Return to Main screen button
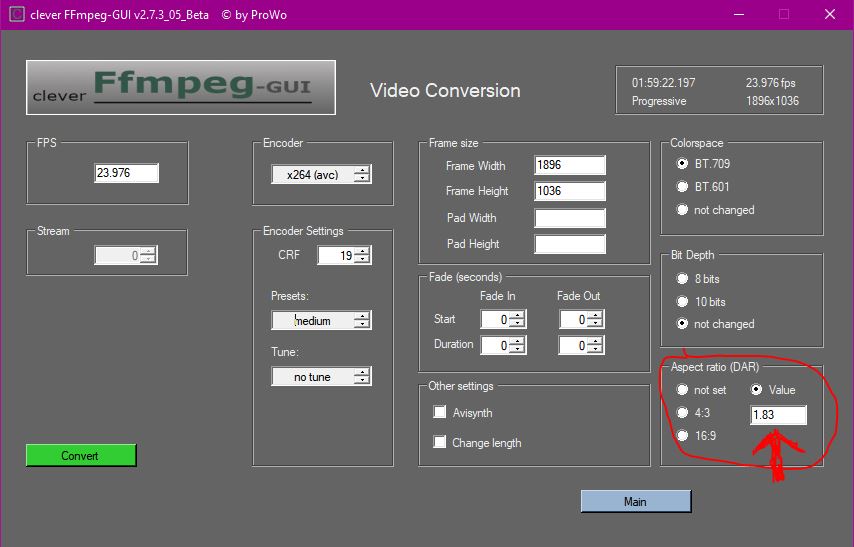This screenshot has height=547, width=854. coord(636,501)
